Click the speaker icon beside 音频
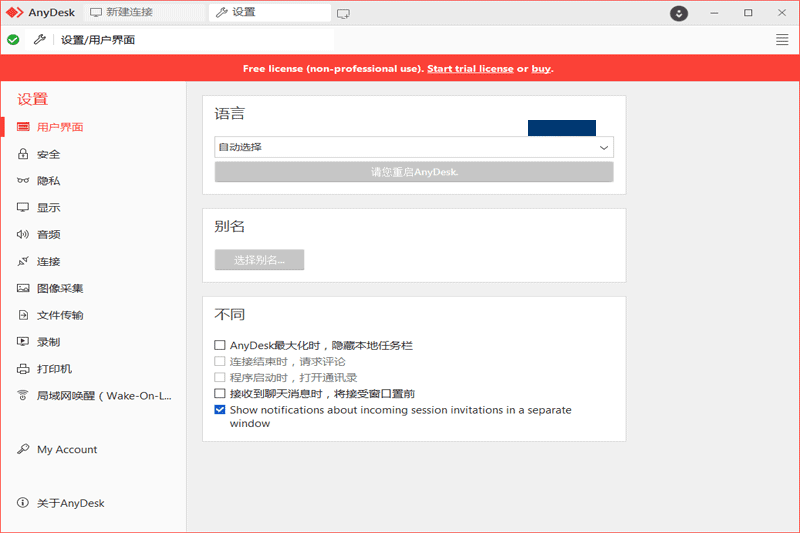The image size is (800, 533). pyautogui.click(x=23, y=235)
